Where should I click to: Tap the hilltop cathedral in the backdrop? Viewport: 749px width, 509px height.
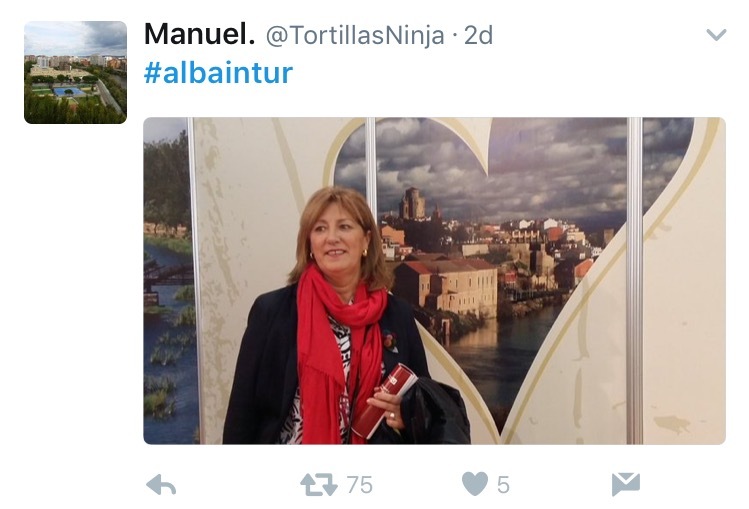coord(413,203)
